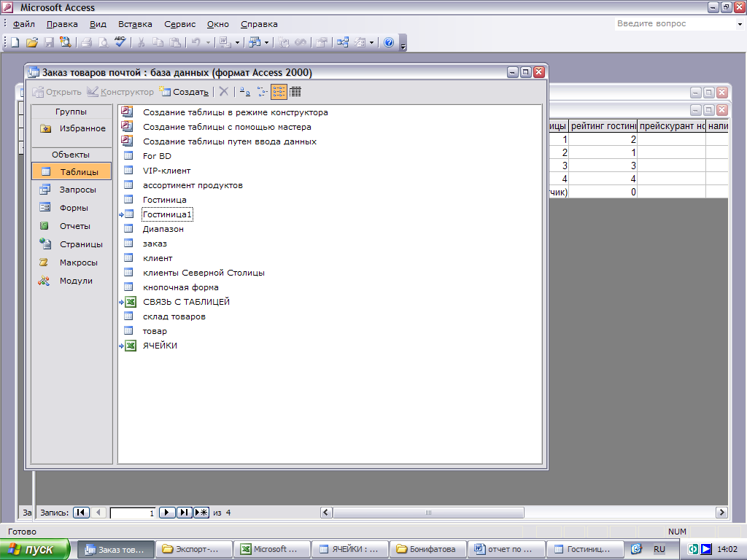Click the пуск Start button

(x=35, y=549)
